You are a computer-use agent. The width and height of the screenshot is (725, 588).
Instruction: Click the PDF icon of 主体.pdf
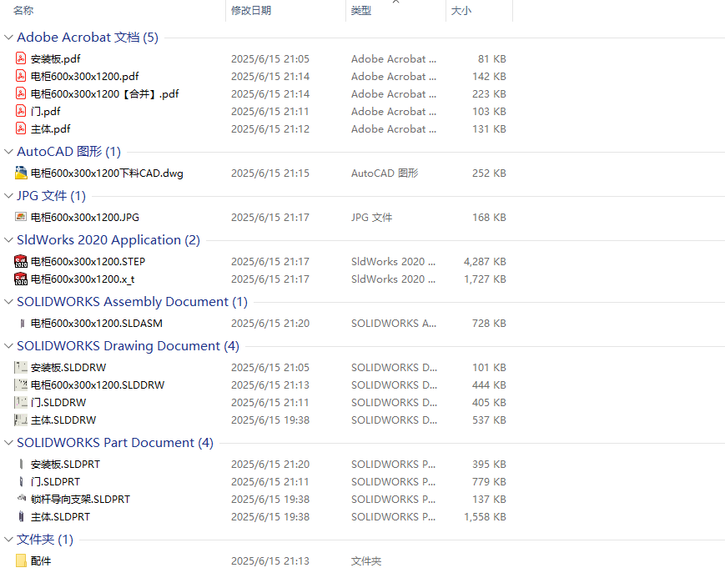[21, 128]
